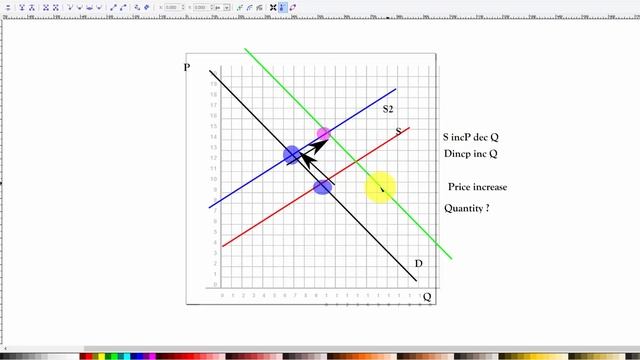Click the path effect parameters icon

259,7
